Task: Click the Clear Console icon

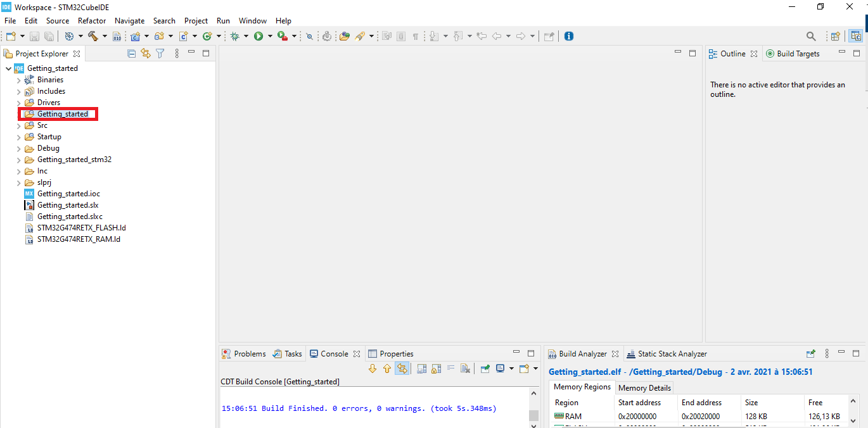Action: pyautogui.click(x=465, y=368)
